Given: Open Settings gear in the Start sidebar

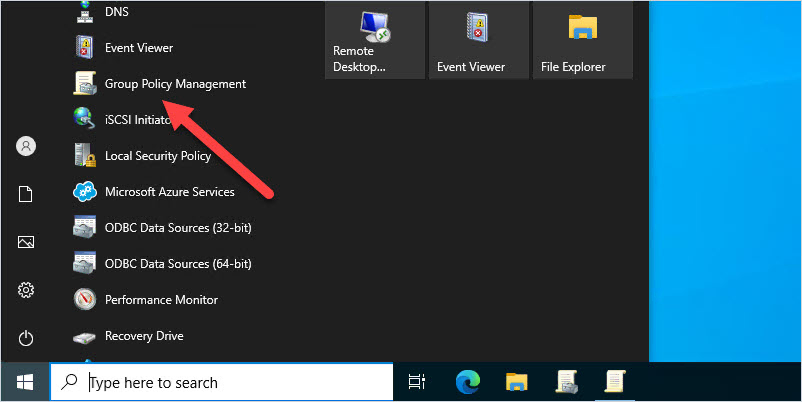Looking at the screenshot, I should coord(26,291).
